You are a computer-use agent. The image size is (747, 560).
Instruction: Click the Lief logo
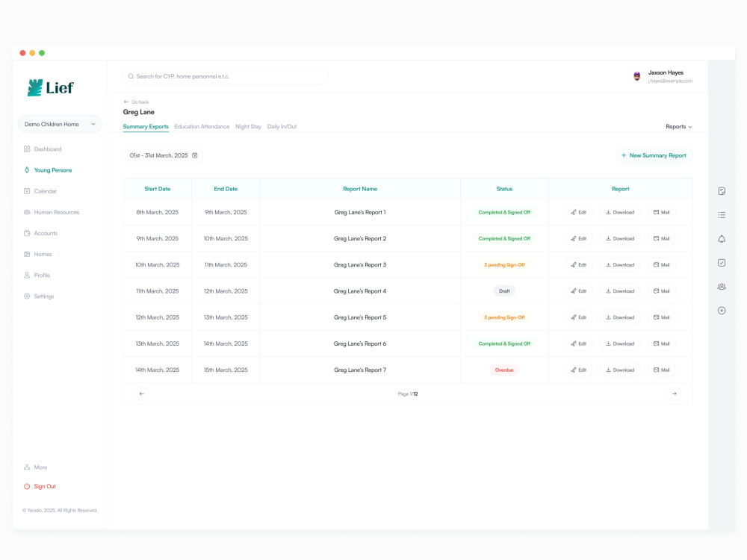(50, 87)
